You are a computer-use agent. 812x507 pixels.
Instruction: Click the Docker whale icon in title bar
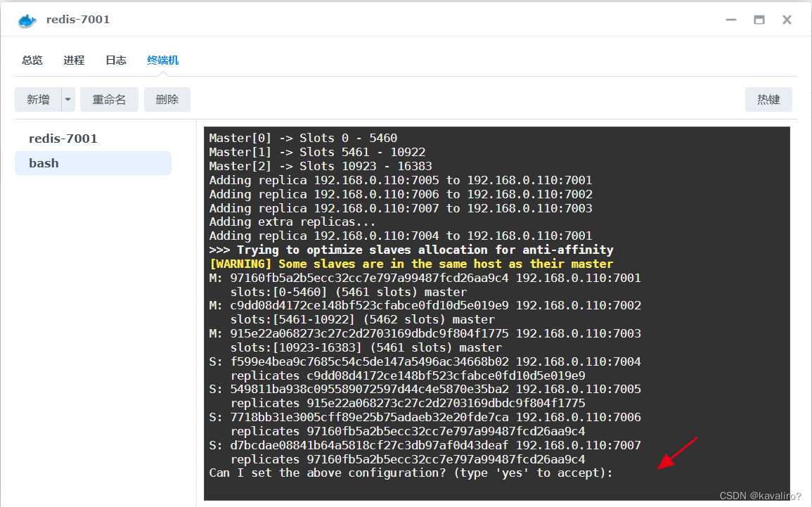click(27, 20)
